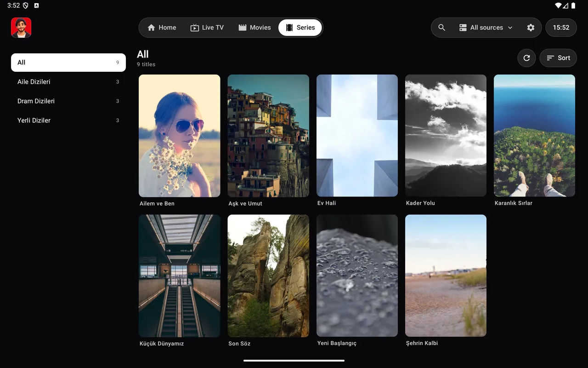Click the Live TV television icon
The image size is (588, 368).
tap(195, 28)
